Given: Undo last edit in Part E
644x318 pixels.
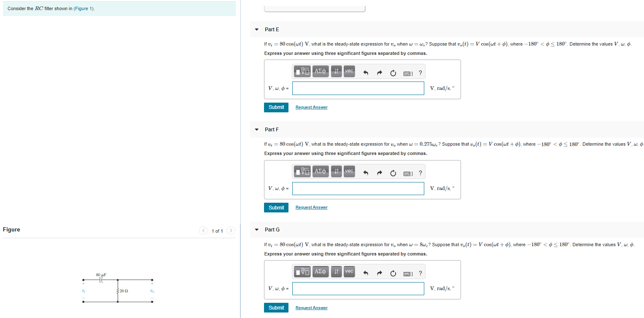Looking at the screenshot, I should tap(366, 73).
